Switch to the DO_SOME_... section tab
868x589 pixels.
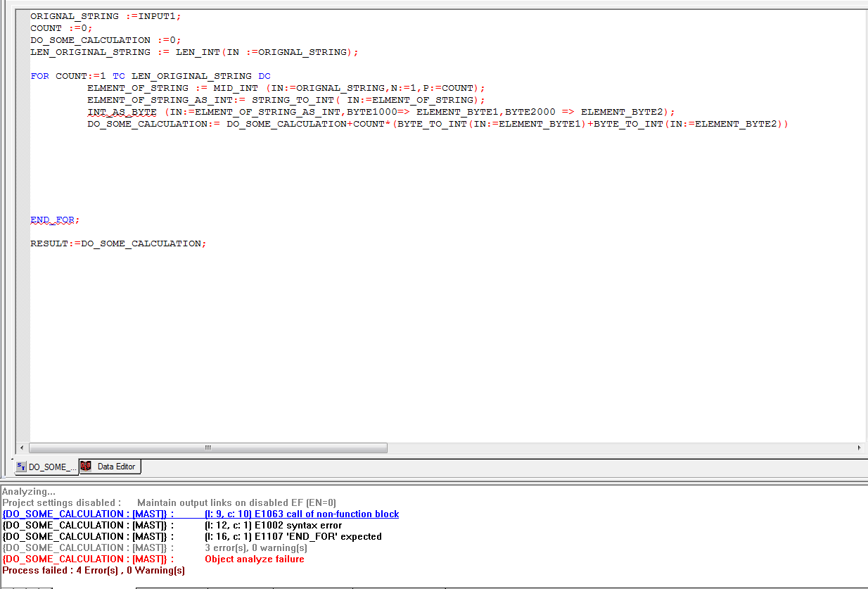(x=48, y=467)
